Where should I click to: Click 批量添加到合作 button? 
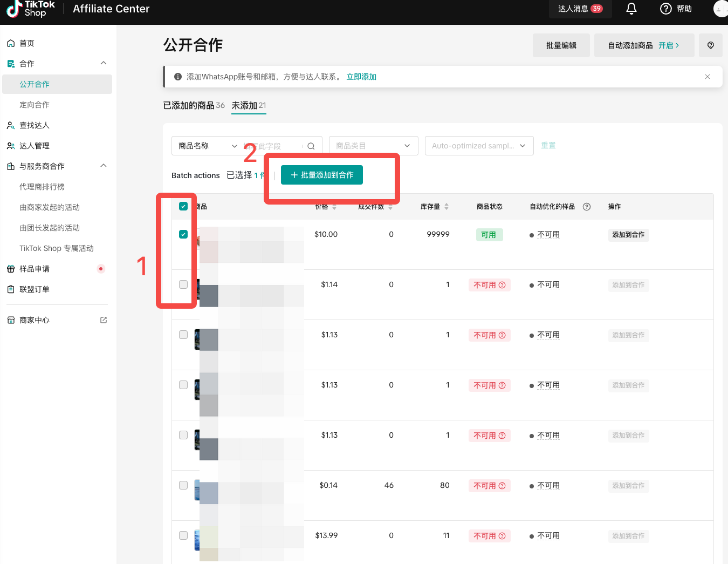[x=322, y=175]
